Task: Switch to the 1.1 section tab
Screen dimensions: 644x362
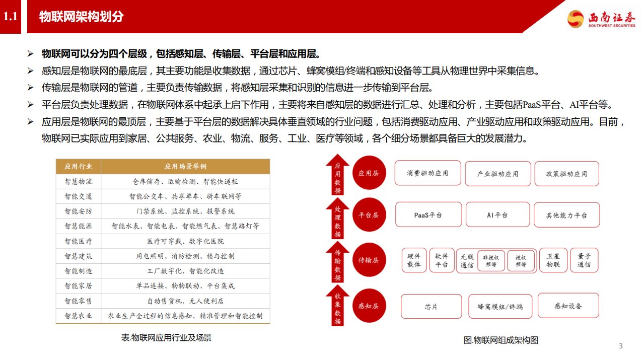Action: pos(11,15)
